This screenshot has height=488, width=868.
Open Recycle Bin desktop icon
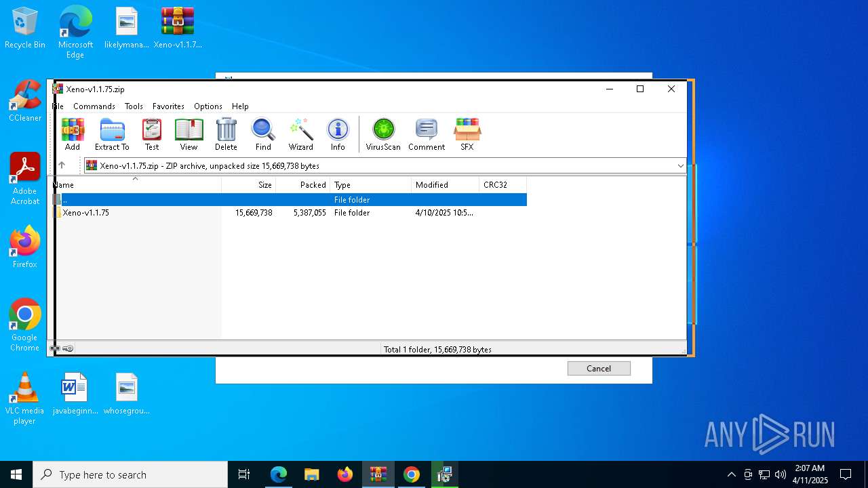pyautogui.click(x=25, y=28)
